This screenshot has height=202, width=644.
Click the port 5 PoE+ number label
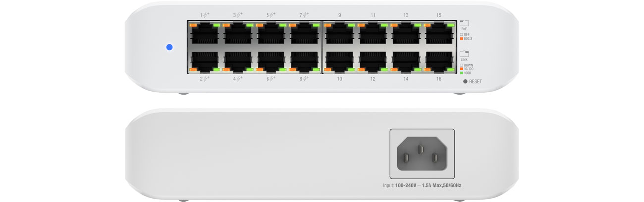click(x=271, y=15)
